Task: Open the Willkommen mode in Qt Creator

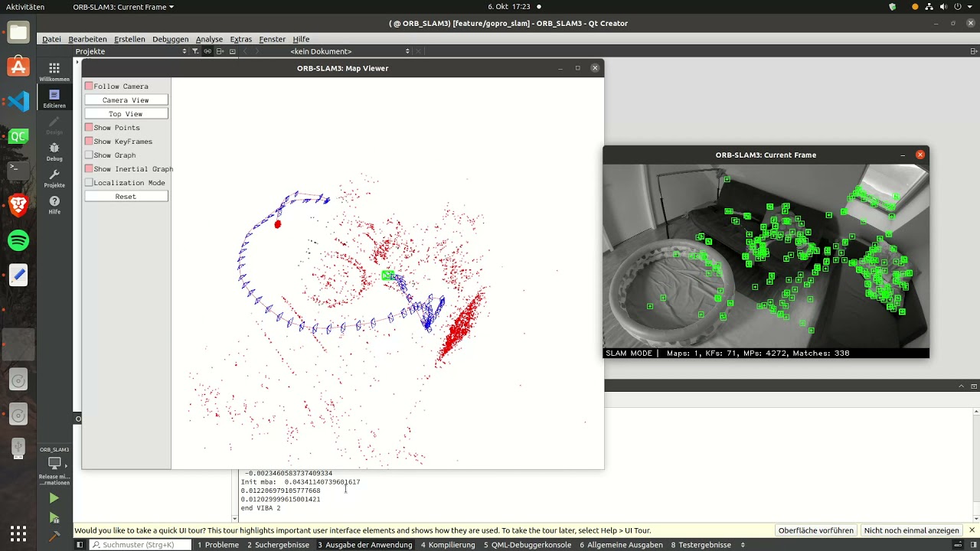Action: coord(54,72)
